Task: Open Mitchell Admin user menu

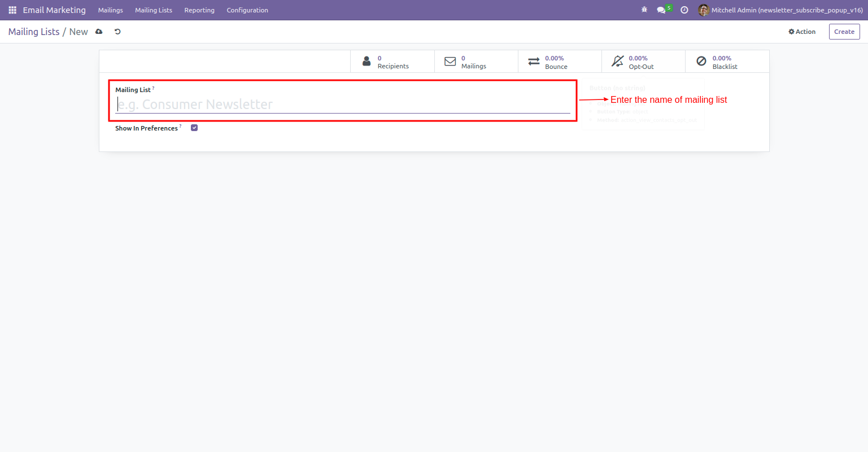Action: point(780,10)
